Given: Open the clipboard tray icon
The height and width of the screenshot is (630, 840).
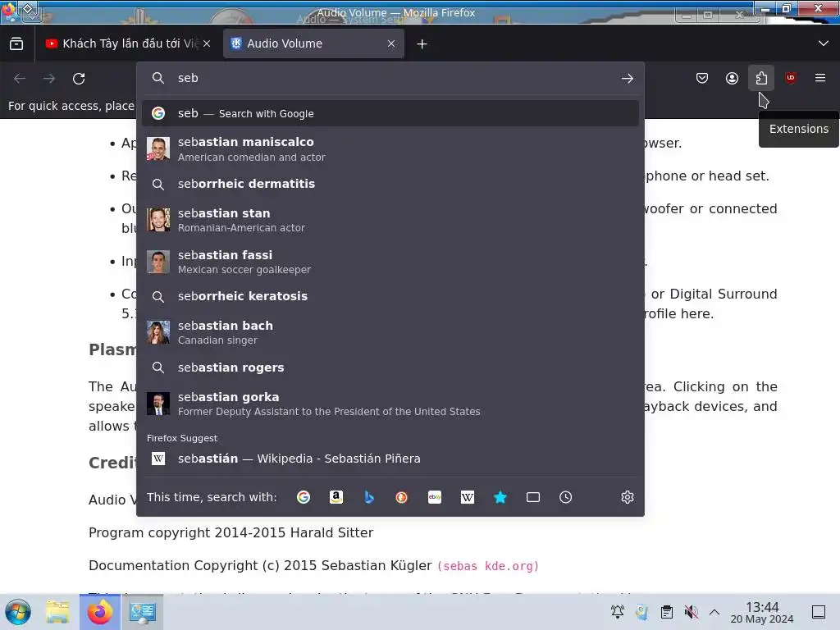Looking at the screenshot, I should [x=666, y=612].
